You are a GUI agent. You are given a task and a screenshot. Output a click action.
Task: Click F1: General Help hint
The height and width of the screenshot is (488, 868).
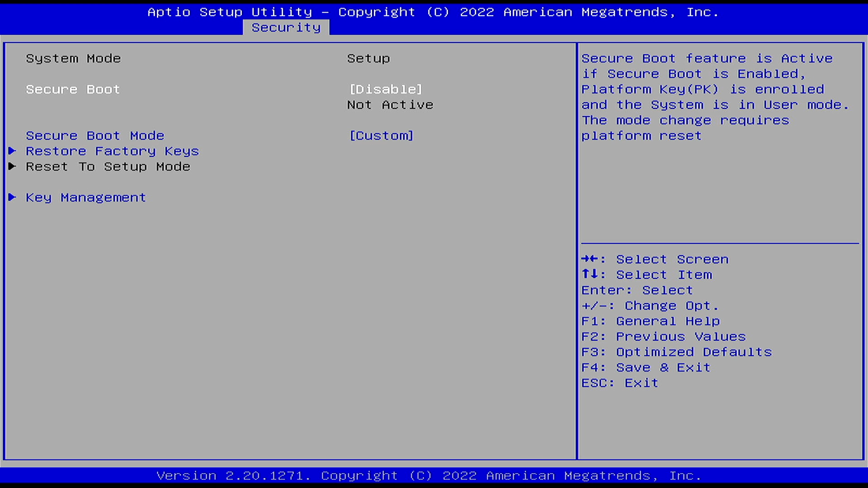point(650,321)
